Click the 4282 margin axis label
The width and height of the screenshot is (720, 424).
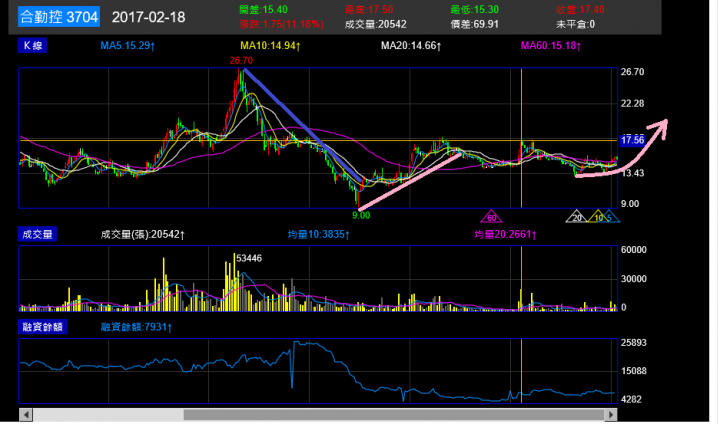coord(631,399)
